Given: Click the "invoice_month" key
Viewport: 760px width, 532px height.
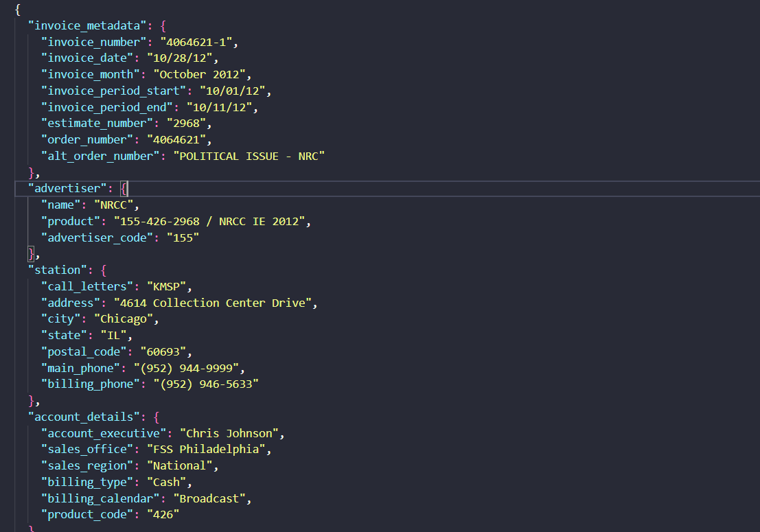Looking at the screenshot, I should [x=91, y=75].
